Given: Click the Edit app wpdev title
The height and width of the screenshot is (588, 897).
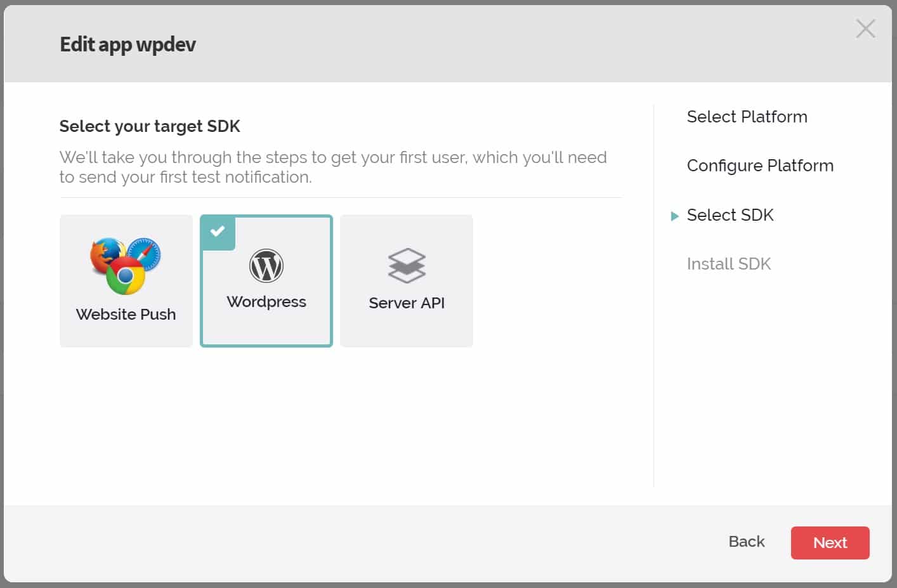Looking at the screenshot, I should pos(128,44).
